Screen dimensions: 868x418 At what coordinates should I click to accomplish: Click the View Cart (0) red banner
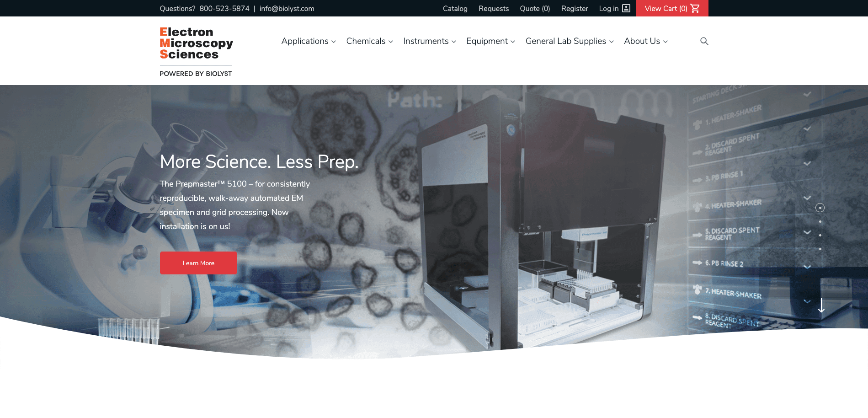coord(671,8)
